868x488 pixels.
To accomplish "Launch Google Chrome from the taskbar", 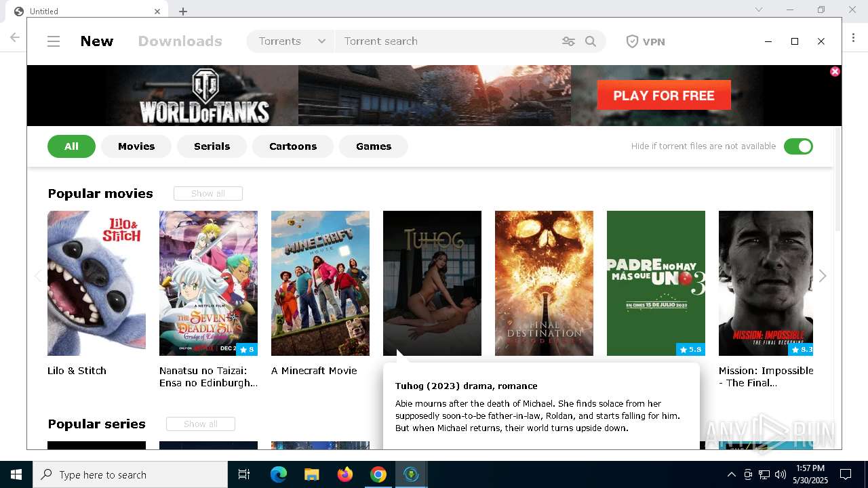I will click(378, 474).
